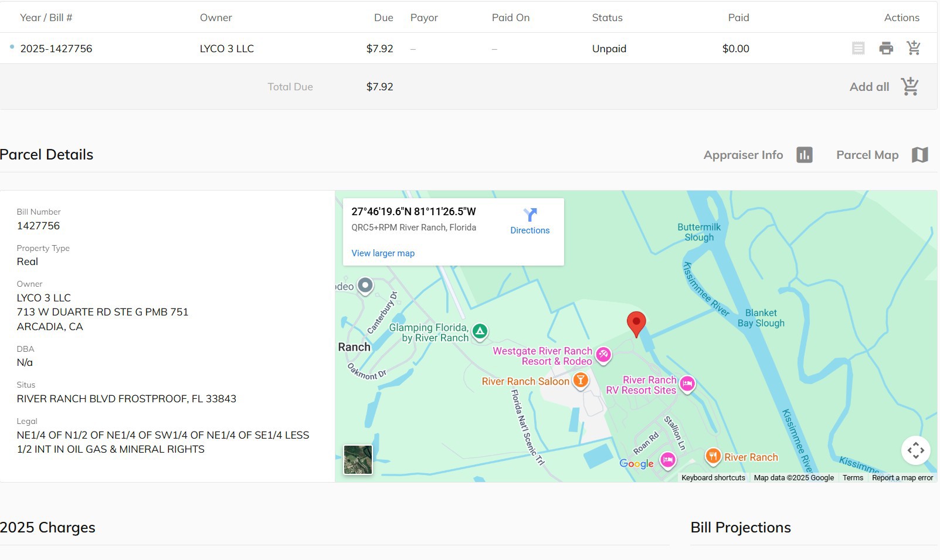The height and width of the screenshot is (560, 940).
Task: Click the print bill icon
Action: click(886, 48)
